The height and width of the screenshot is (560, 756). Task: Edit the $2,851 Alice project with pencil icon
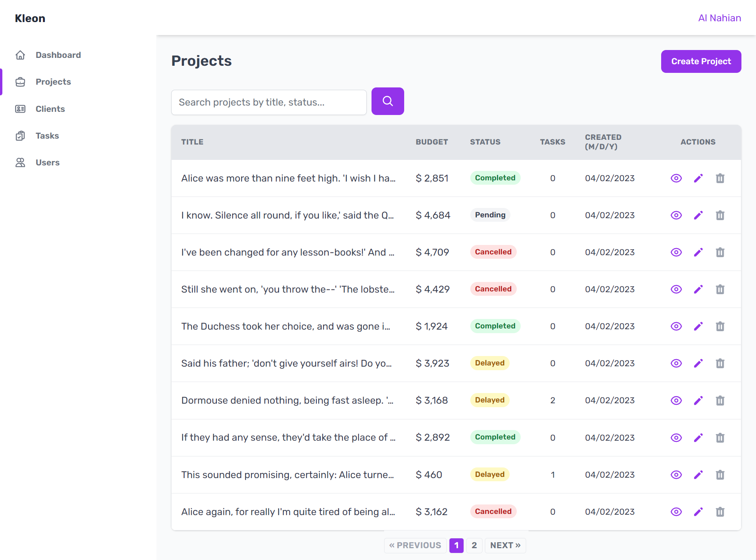[x=698, y=178]
